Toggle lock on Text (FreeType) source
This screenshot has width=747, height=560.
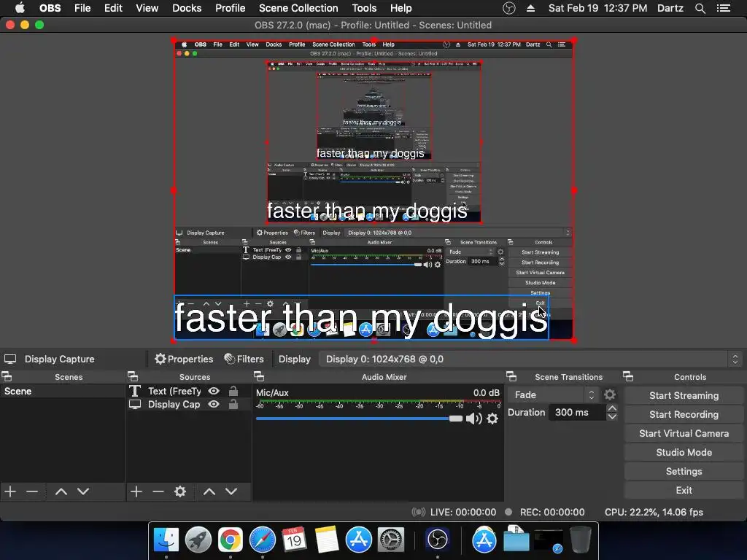pos(233,391)
